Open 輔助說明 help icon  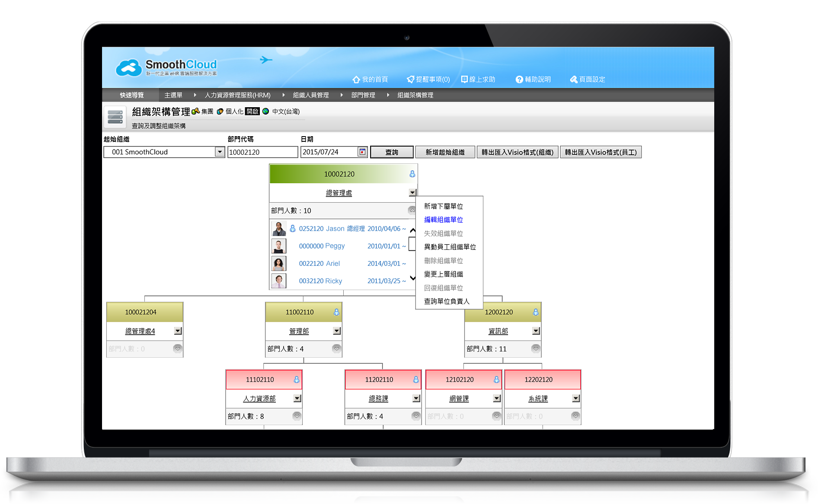(519, 80)
